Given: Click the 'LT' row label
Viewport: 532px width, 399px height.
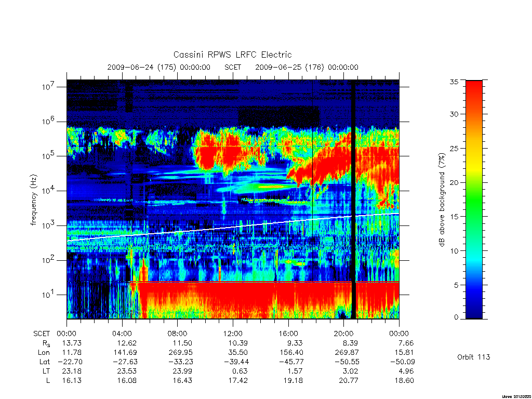Looking at the screenshot, I should tap(46, 371).
